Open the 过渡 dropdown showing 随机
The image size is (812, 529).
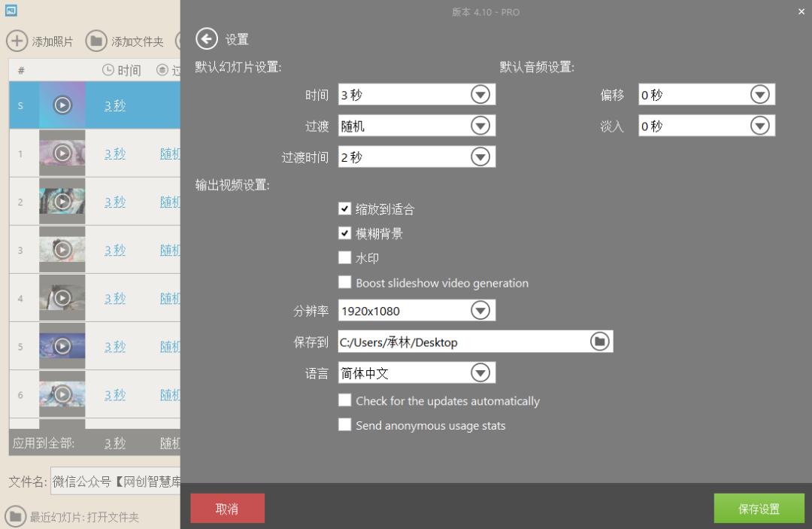point(417,126)
